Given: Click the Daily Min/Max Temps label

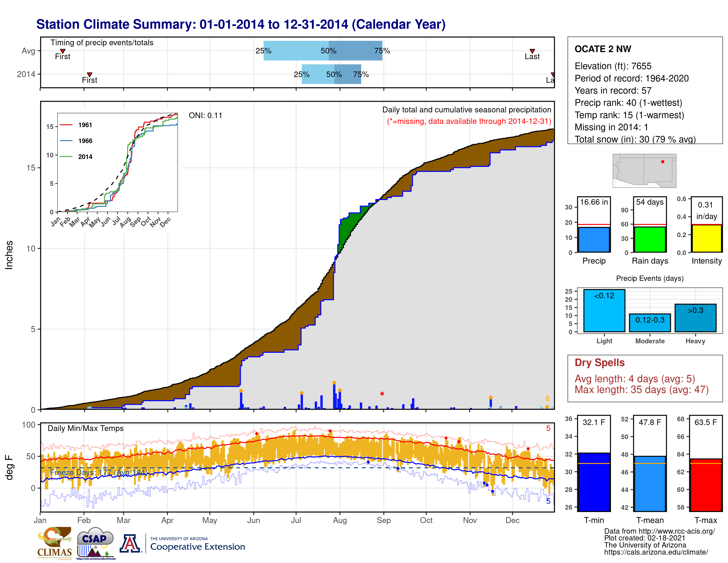Looking at the screenshot, I should pos(86,428).
